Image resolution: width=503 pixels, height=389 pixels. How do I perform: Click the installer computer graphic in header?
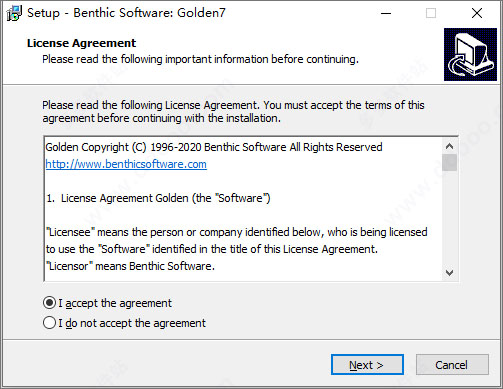470,54
